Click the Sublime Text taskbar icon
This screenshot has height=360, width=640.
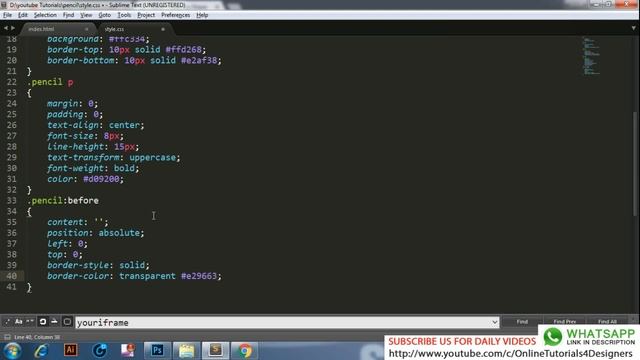pos(215,350)
